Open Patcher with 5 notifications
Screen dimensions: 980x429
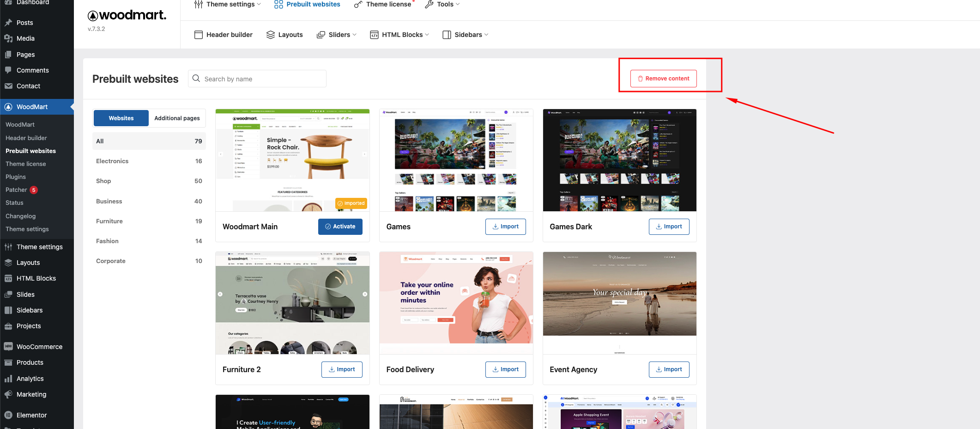pos(22,190)
